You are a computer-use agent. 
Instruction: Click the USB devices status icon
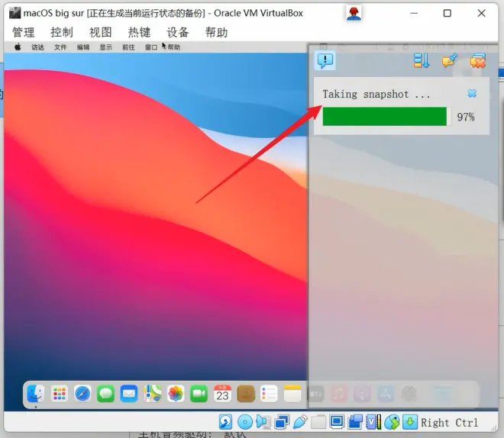click(x=300, y=422)
